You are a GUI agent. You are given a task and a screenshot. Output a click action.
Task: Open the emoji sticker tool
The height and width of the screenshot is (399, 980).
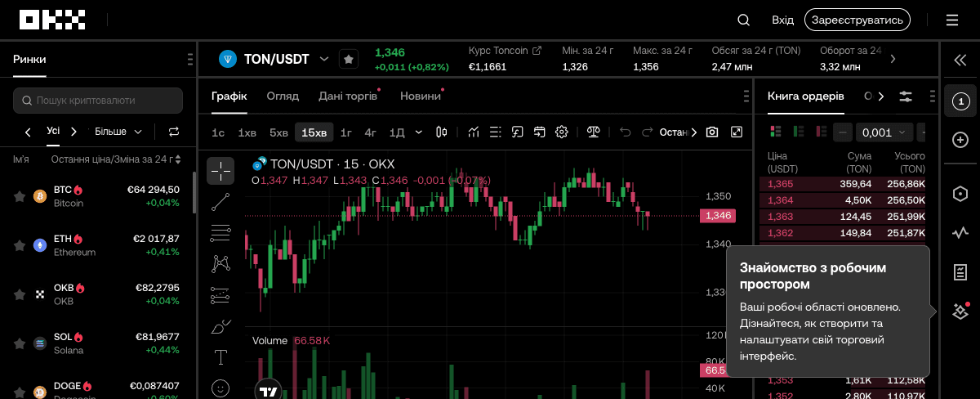click(x=220, y=388)
